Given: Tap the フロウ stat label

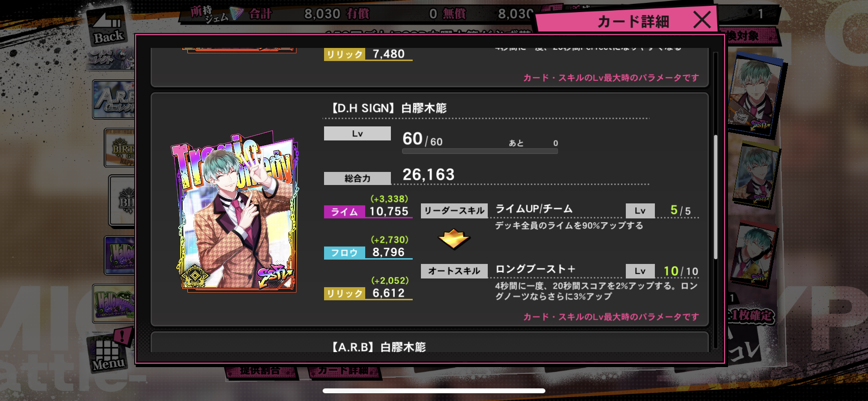Looking at the screenshot, I should point(344,252).
